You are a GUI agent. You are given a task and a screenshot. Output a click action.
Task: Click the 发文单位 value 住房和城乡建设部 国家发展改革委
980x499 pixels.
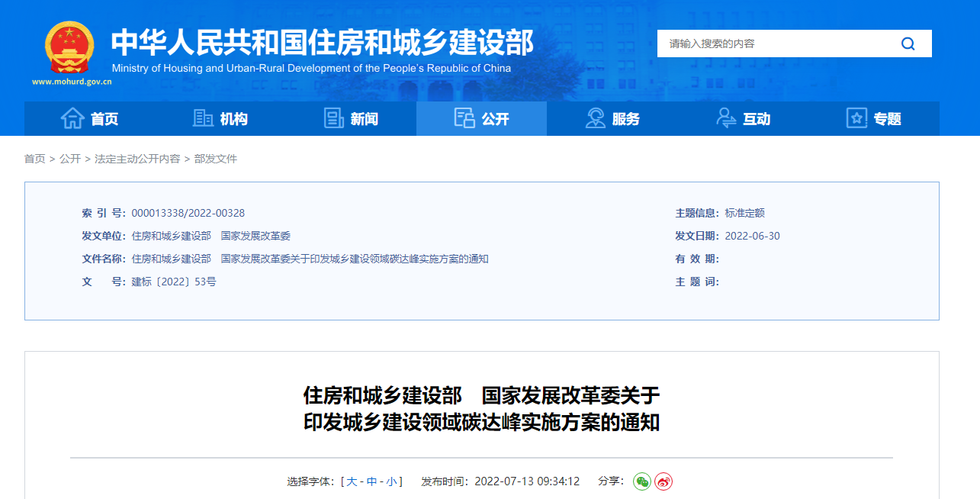pyautogui.click(x=211, y=236)
